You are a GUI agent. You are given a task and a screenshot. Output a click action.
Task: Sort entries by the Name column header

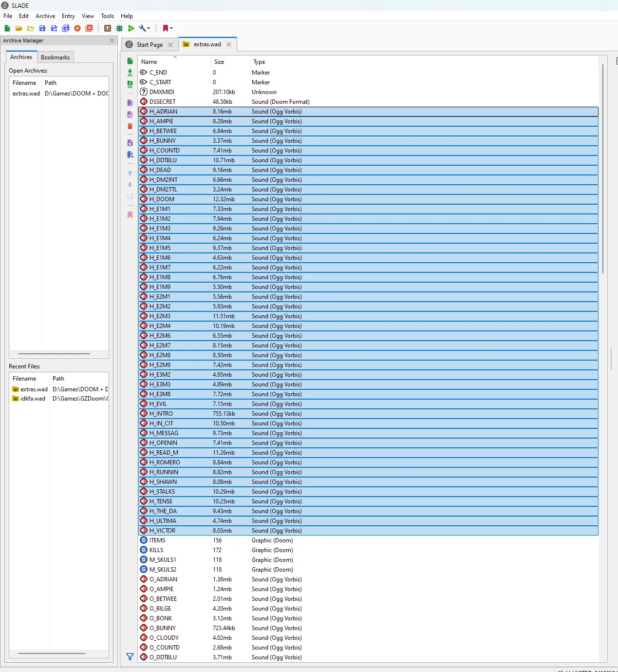(149, 62)
